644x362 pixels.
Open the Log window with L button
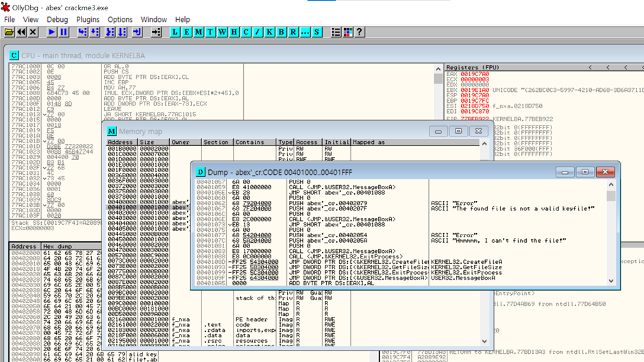point(175,32)
